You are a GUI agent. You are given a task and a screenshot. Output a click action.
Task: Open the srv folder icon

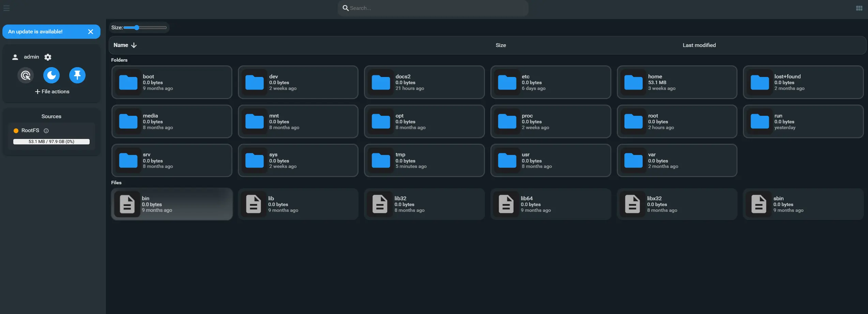pyautogui.click(x=128, y=161)
